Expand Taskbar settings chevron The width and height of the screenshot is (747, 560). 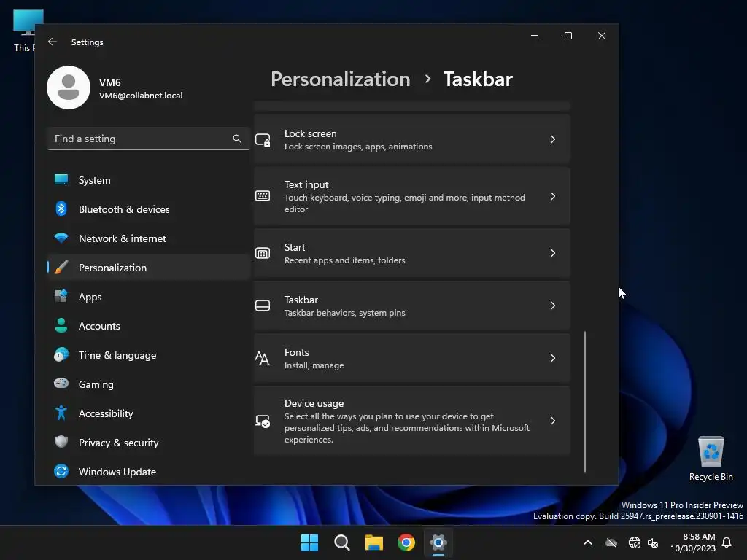point(553,306)
